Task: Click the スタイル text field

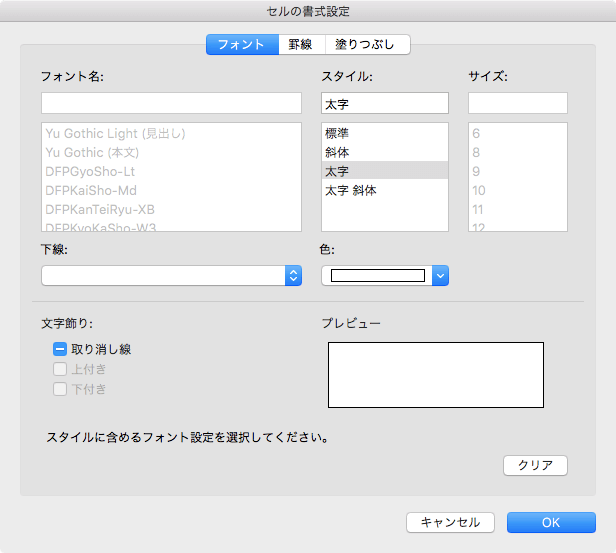Action: pyautogui.click(x=385, y=103)
